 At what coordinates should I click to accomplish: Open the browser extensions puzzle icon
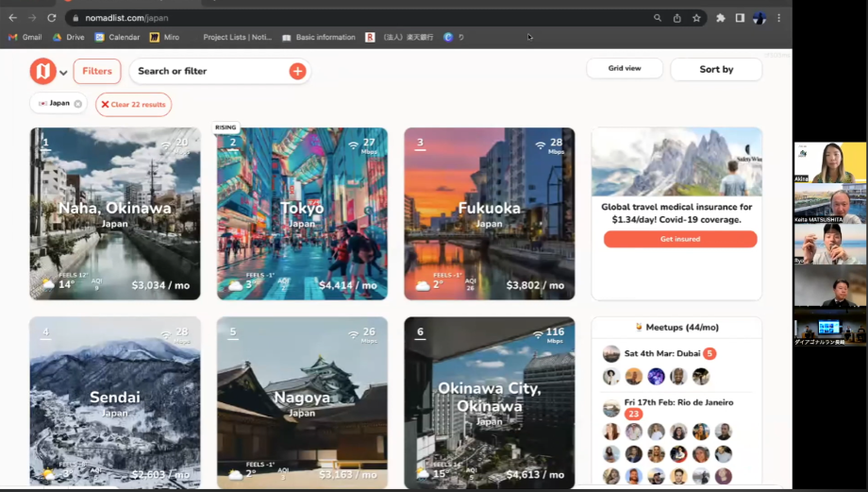[720, 18]
